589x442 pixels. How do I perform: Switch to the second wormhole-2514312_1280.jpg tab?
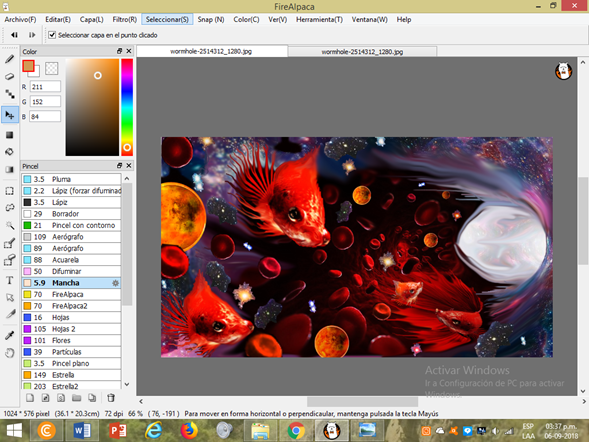point(362,52)
